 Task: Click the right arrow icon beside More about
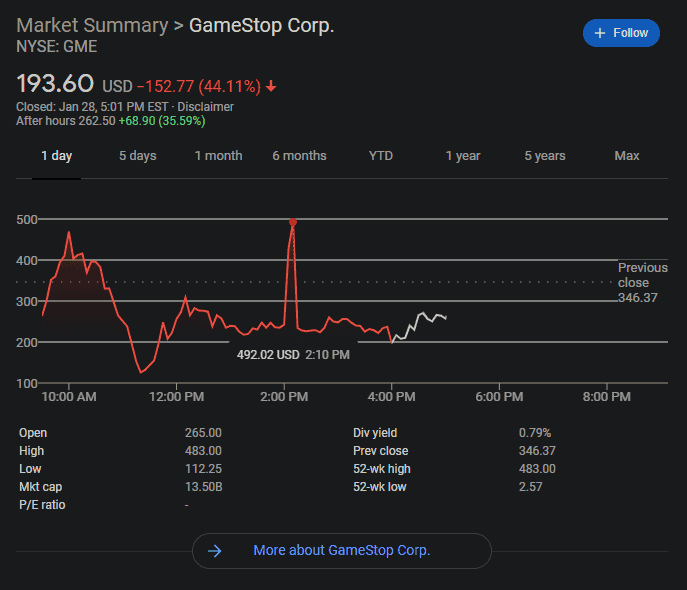[214, 550]
